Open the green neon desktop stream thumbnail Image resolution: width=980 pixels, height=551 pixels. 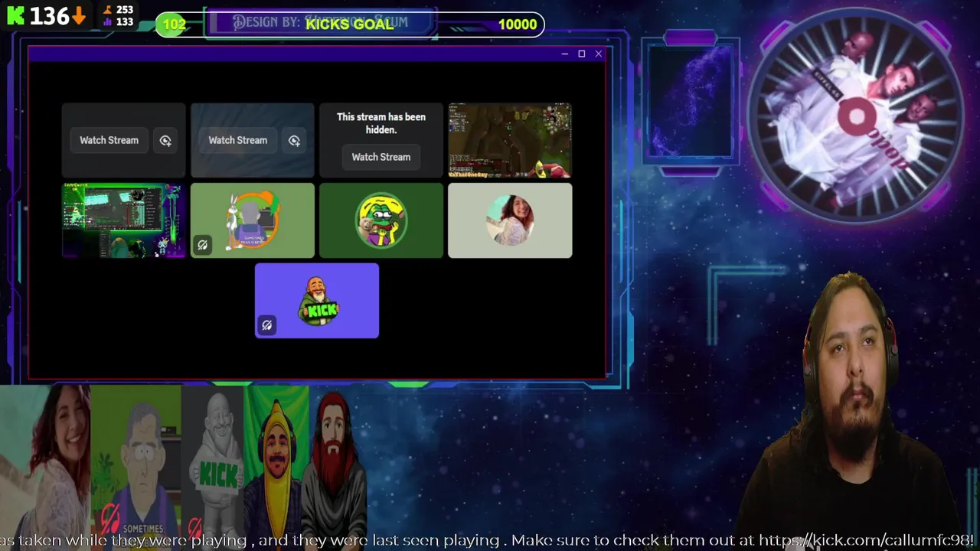(123, 220)
